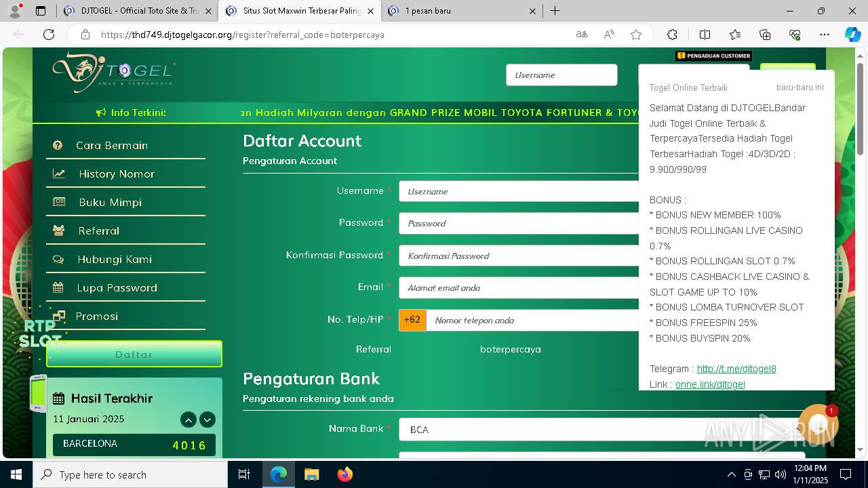The image size is (868, 488).
Task: Open collections icon
Action: point(765,35)
